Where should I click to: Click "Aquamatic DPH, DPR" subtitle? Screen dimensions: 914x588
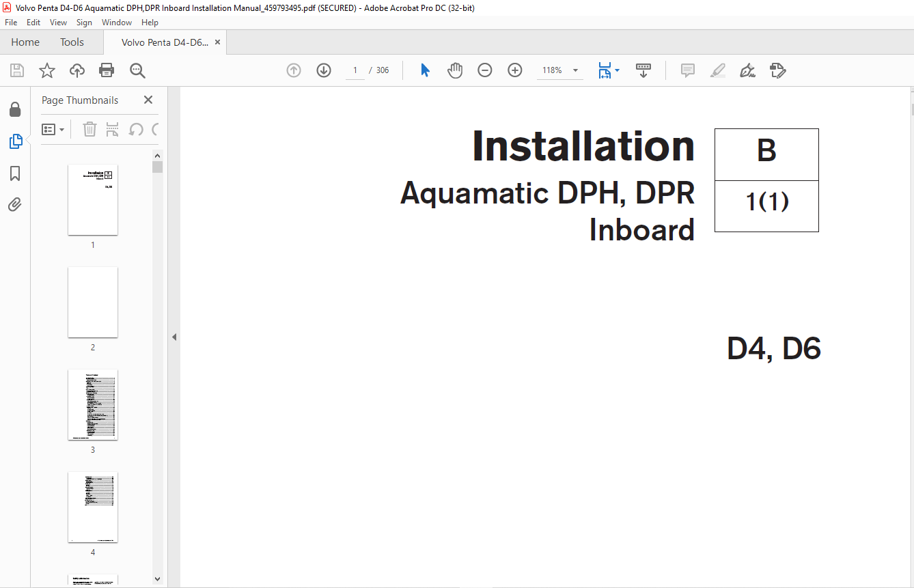[548, 193]
